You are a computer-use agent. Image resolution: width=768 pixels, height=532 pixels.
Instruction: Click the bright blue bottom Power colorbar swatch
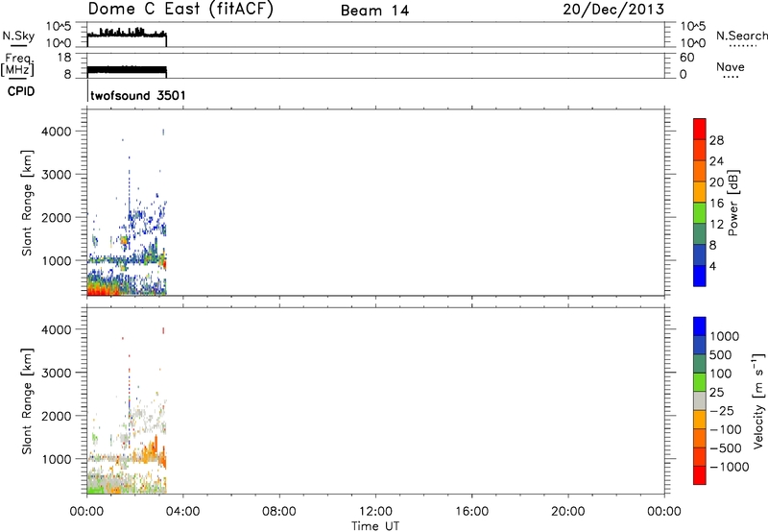tap(700, 276)
